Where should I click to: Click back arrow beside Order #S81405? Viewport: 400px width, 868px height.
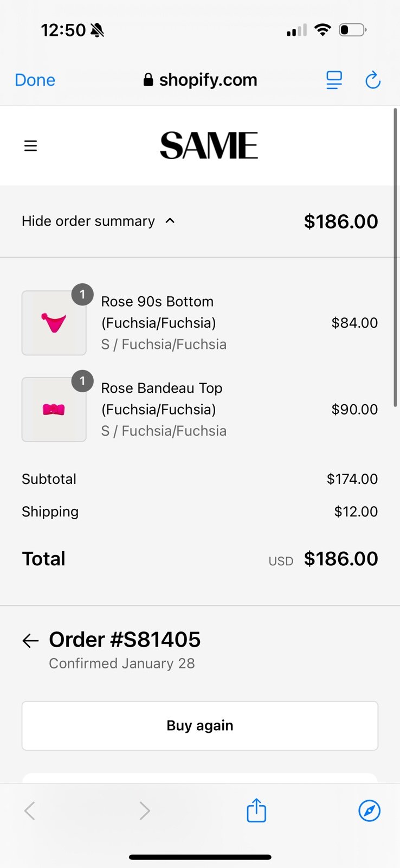click(x=30, y=641)
